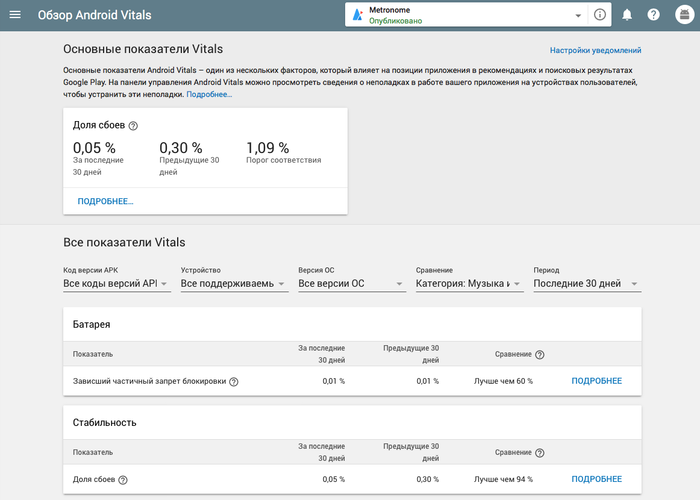This screenshot has width=700, height=500.
Task: Click help icon next to Сравнение in Стабильность table
Action: [x=540, y=453]
